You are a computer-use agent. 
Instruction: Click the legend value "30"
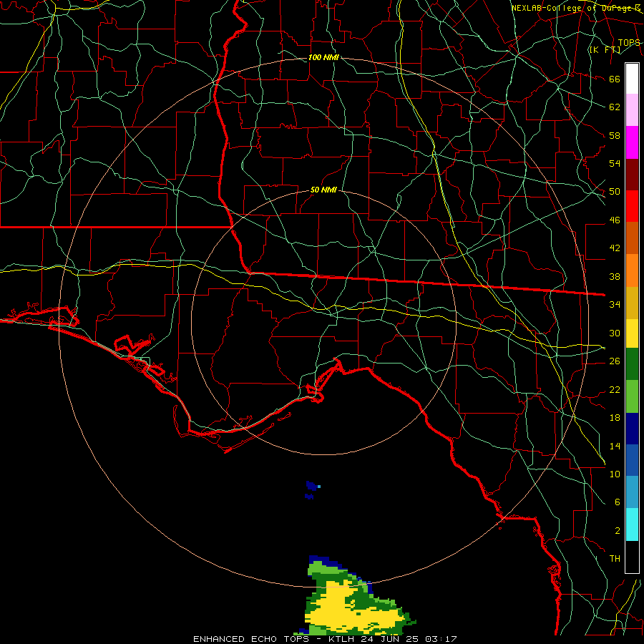pos(615,333)
